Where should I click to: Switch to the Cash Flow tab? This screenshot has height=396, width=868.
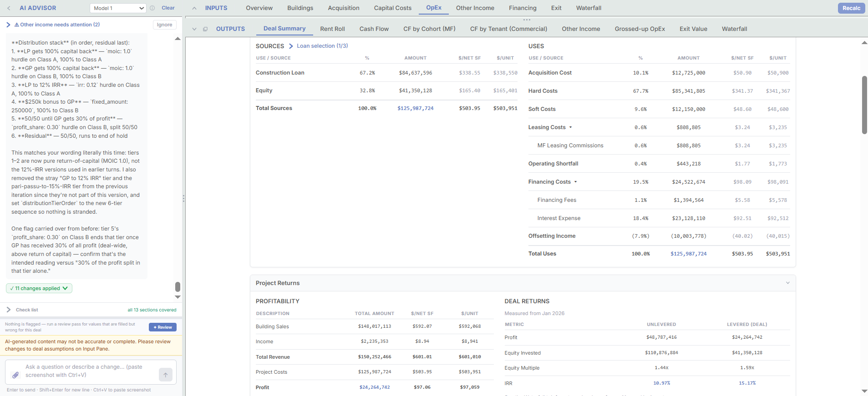click(x=374, y=29)
